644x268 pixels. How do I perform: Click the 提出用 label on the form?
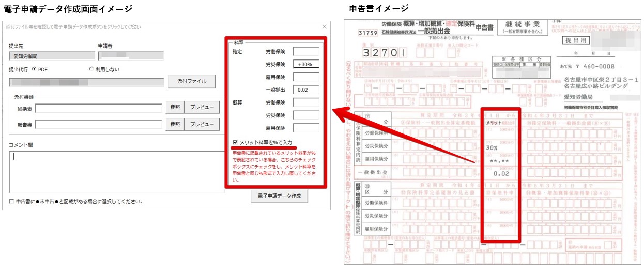(x=576, y=40)
